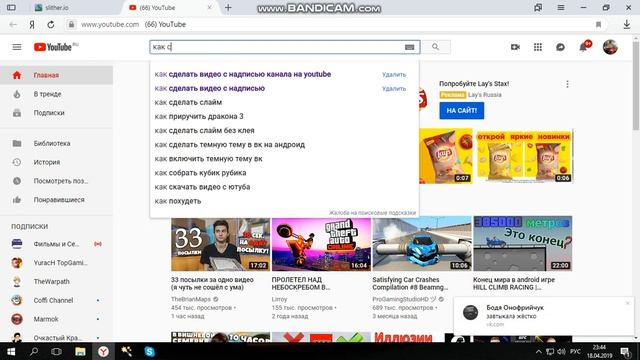
Task: Open a new browser tab with plus
Action: (228, 7)
